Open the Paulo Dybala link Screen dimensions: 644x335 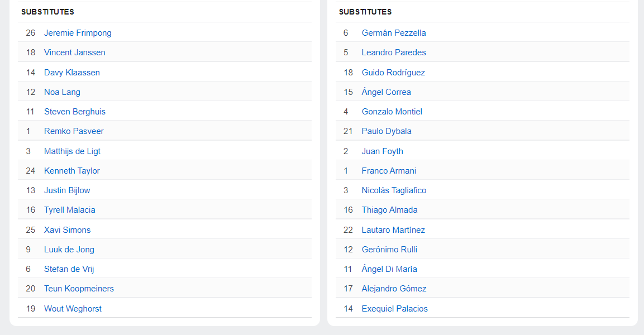tap(387, 131)
